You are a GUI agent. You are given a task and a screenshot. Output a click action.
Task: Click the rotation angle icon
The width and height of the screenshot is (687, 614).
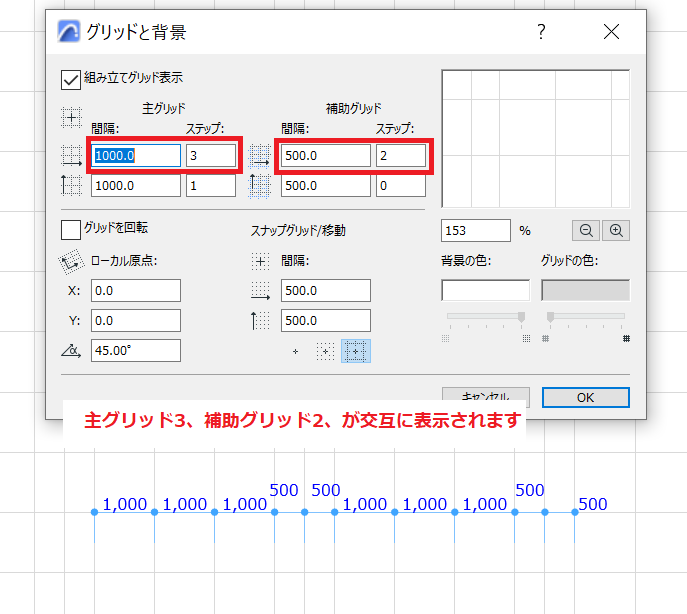71,351
